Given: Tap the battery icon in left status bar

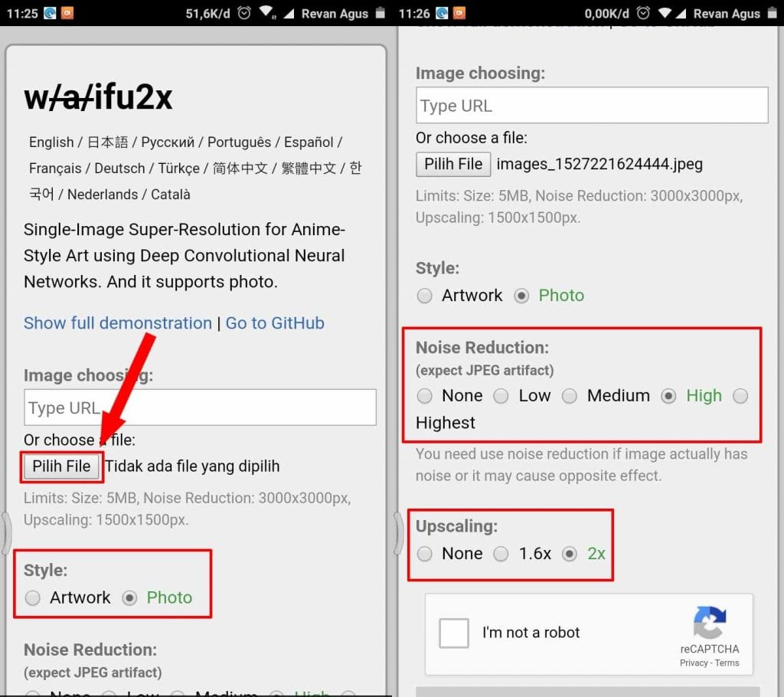Looking at the screenshot, I should point(380,12).
